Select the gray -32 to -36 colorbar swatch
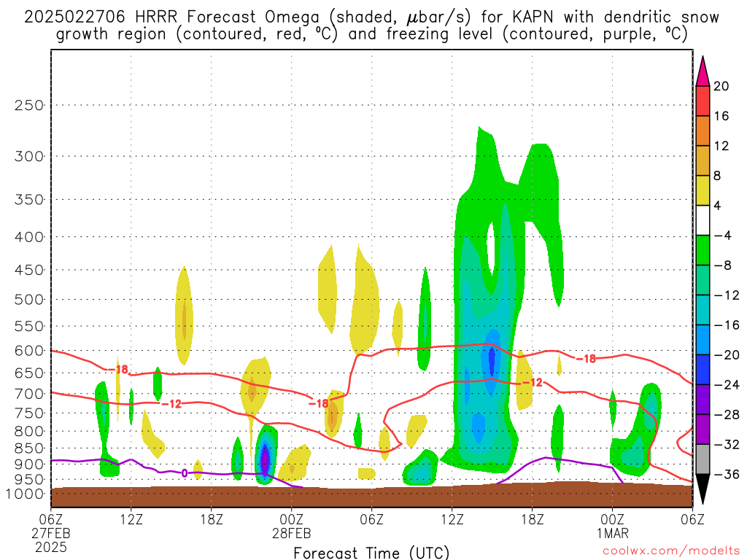 coord(703,459)
